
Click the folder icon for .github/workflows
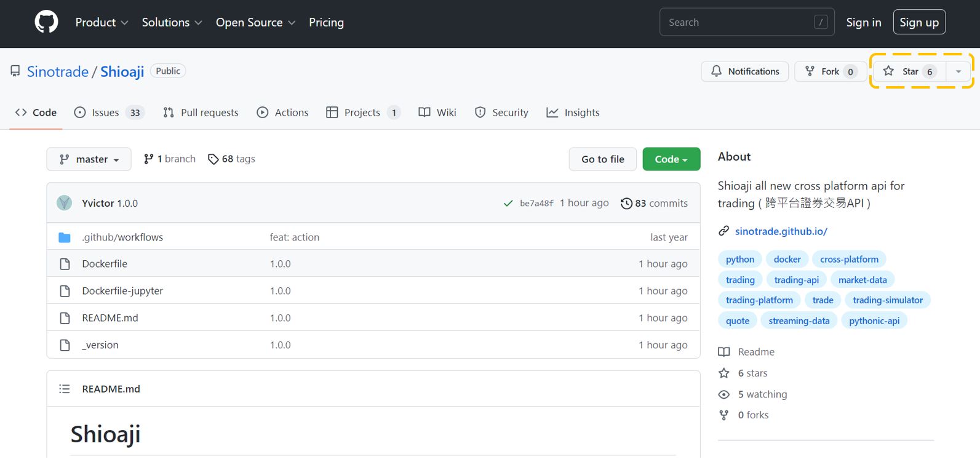(x=65, y=237)
